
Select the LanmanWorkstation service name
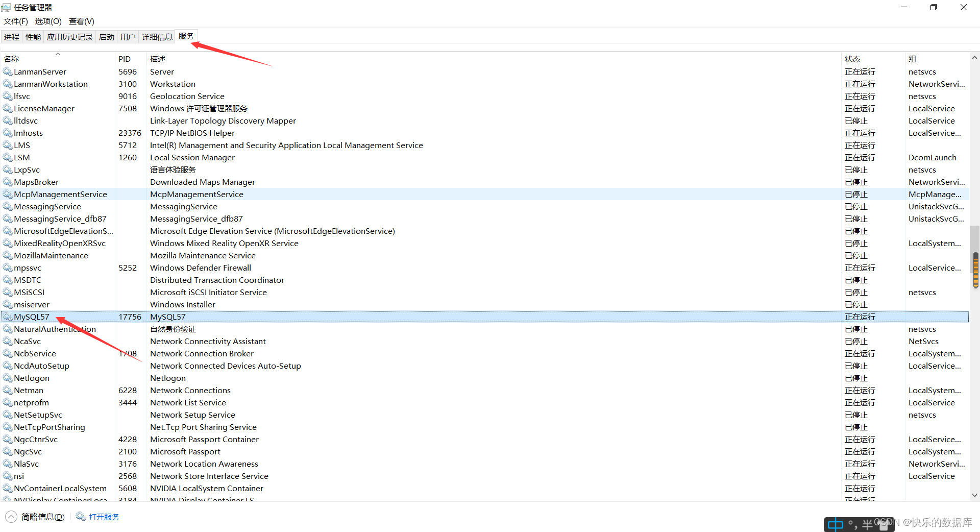tap(51, 84)
